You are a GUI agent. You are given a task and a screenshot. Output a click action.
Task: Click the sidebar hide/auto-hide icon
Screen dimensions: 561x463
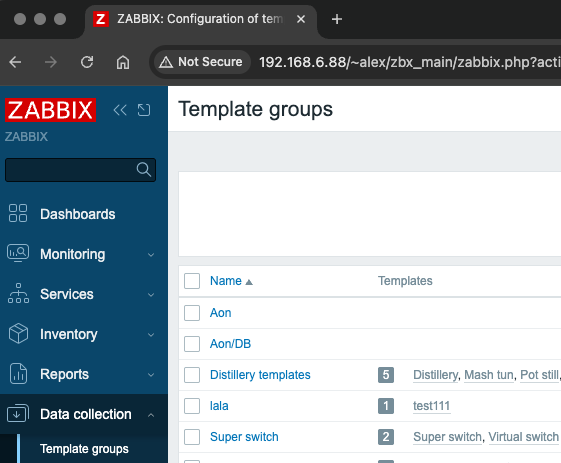[x=144, y=110]
